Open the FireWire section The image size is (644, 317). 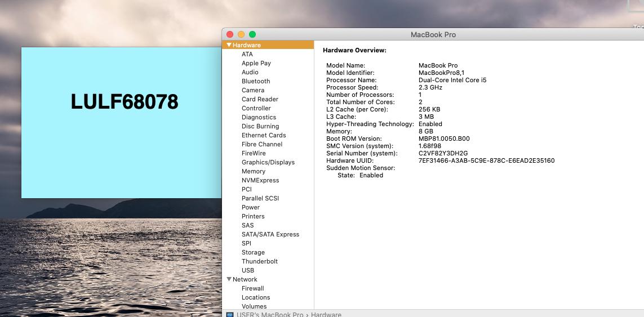[x=254, y=154]
